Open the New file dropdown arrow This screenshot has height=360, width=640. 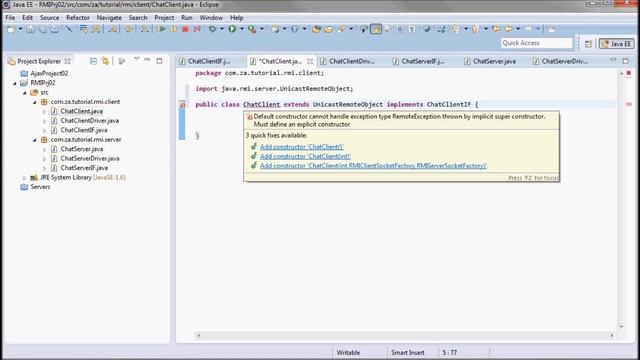pyautogui.click(x=20, y=29)
